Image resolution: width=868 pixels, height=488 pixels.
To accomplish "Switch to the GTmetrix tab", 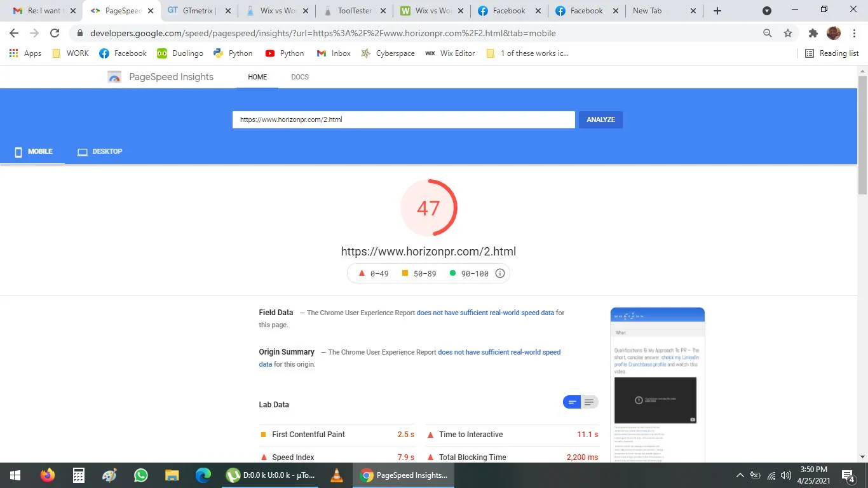I will (x=199, y=11).
